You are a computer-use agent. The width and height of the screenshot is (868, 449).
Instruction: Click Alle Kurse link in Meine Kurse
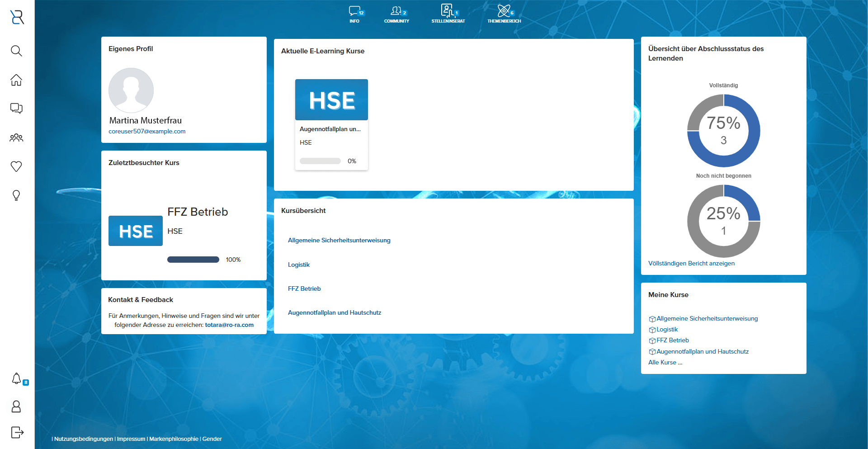pyautogui.click(x=665, y=363)
